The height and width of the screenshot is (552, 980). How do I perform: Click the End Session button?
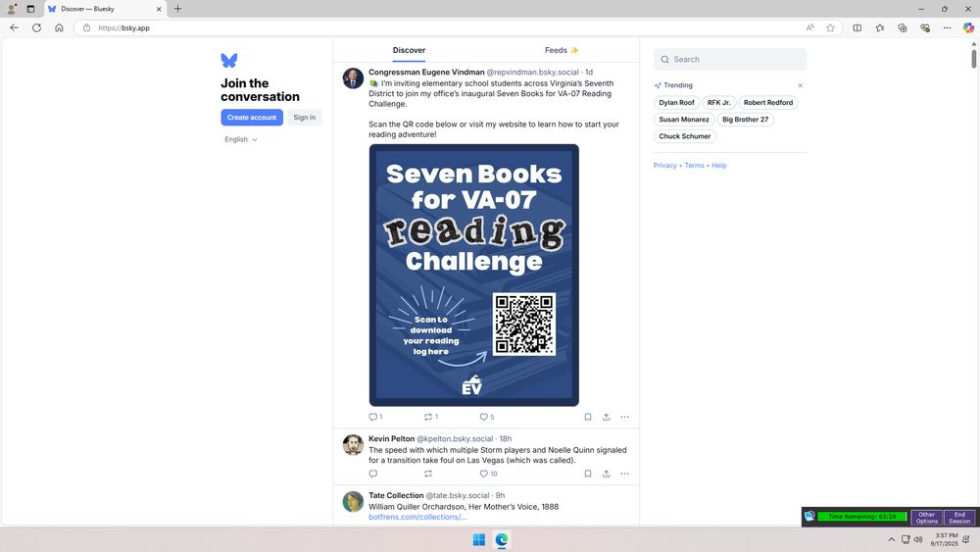(959, 518)
